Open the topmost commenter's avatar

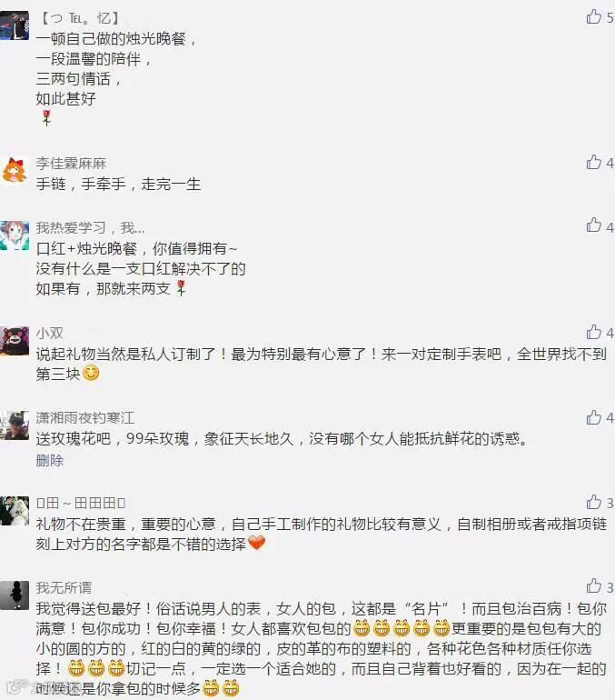click(15, 25)
